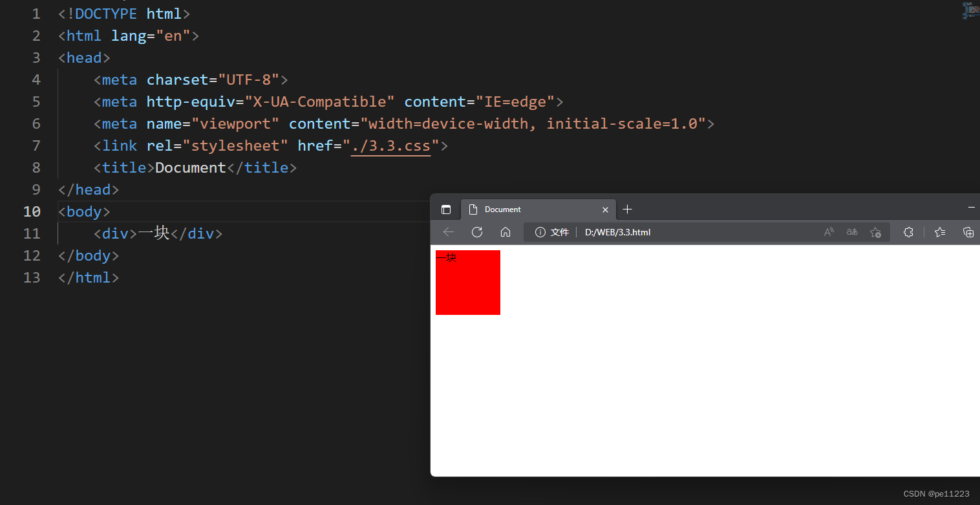Click the DOCTYPE declaration on line 1
This screenshot has height=505, width=980.
pyautogui.click(x=124, y=14)
